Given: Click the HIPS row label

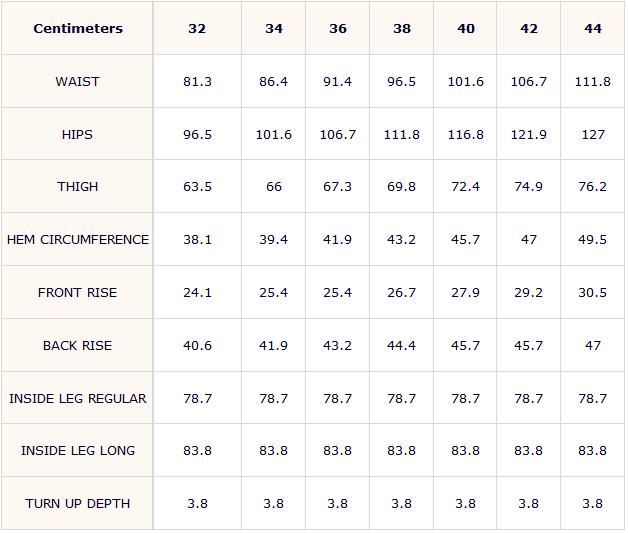Looking at the screenshot, I should (x=77, y=135).
